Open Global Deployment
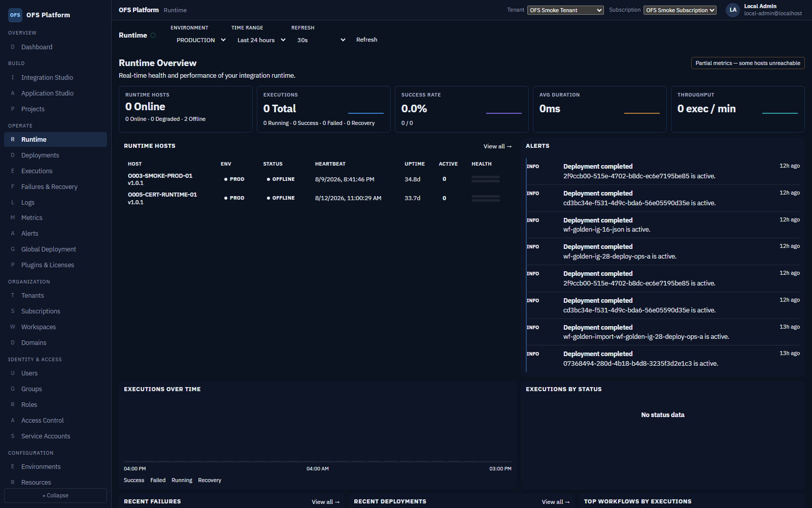The width and height of the screenshot is (812, 508). coord(56,249)
